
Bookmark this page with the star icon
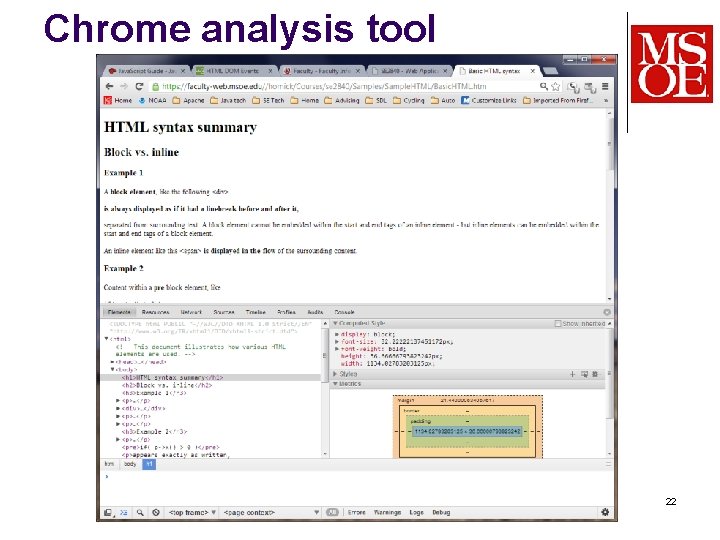[x=556, y=86]
